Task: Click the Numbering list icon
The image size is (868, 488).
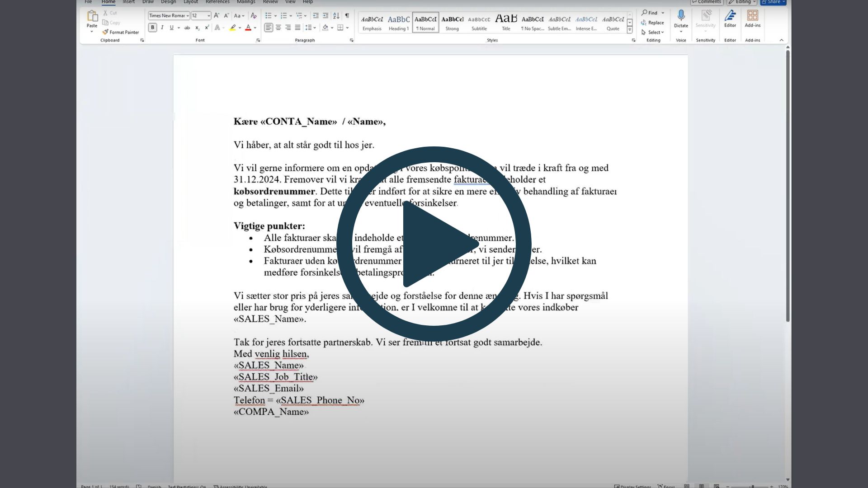Action: coord(283,15)
